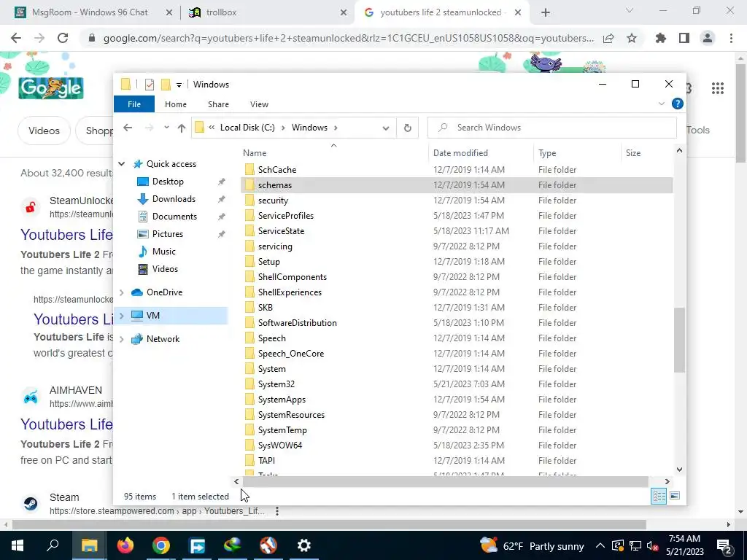Reload the Chrome page

click(63, 38)
